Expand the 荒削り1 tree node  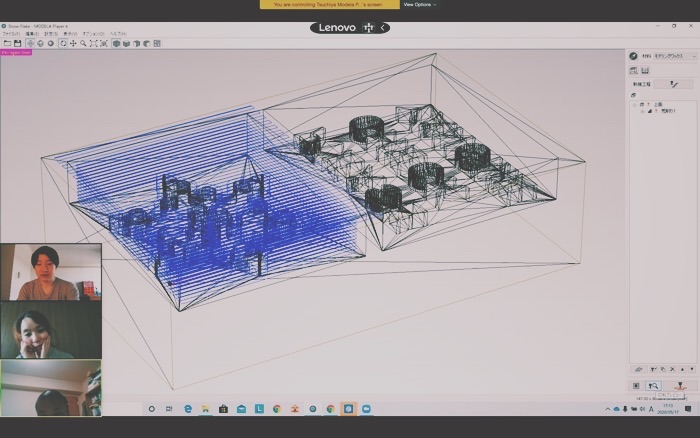coord(642,111)
